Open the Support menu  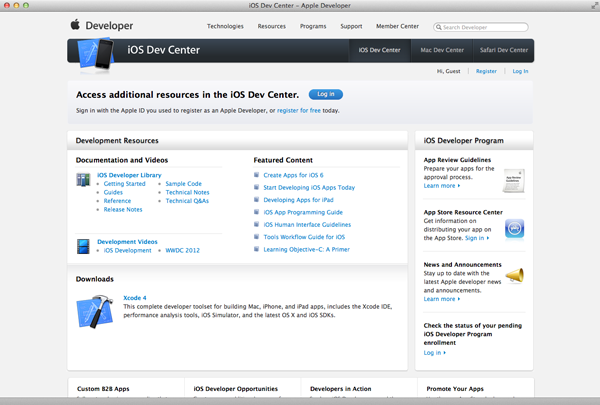tap(351, 26)
